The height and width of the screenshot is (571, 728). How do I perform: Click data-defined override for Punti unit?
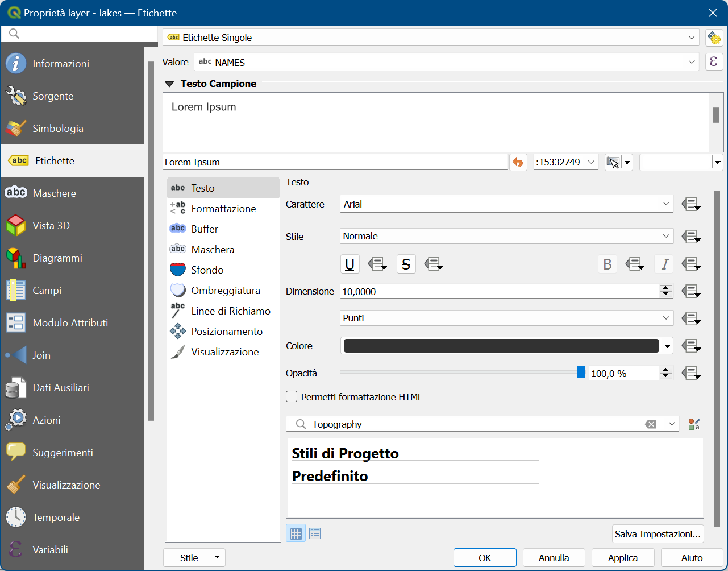click(x=691, y=318)
